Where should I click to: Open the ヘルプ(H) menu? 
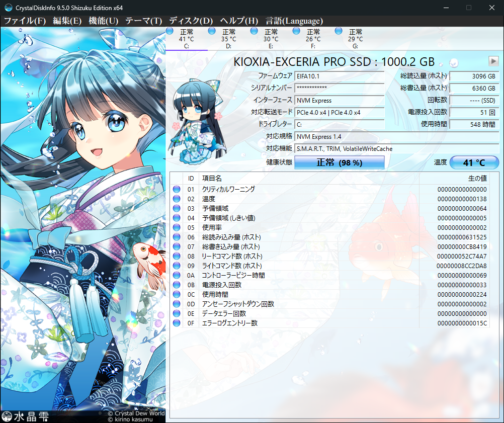[x=239, y=21]
